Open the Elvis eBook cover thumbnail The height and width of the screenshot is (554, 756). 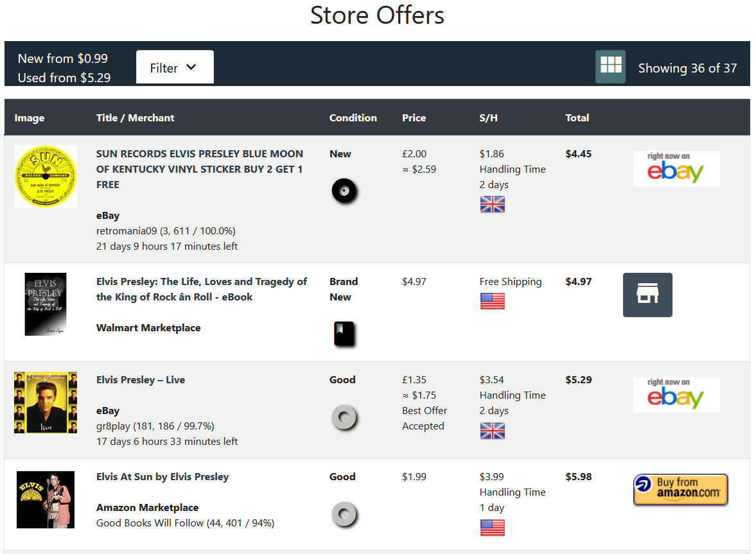[46, 304]
